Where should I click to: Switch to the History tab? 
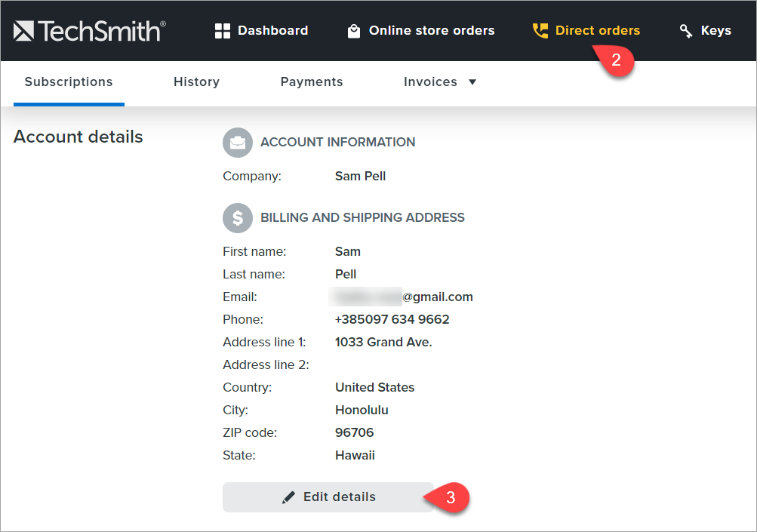(x=196, y=81)
